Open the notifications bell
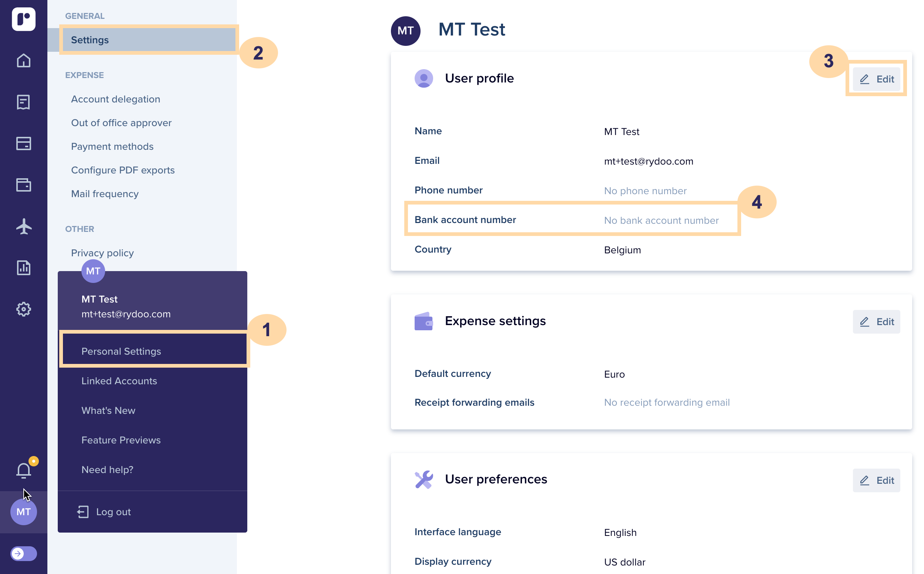Image resolution: width=924 pixels, height=574 pixels. (24, 470)
